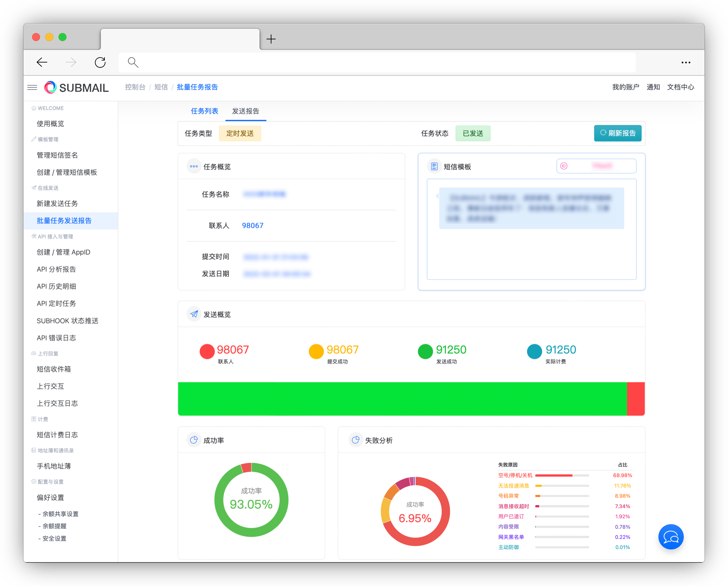Viewport: 728px width, 586px height.
Task: Click the template ID input field
Action: click(x=596, y=166)
